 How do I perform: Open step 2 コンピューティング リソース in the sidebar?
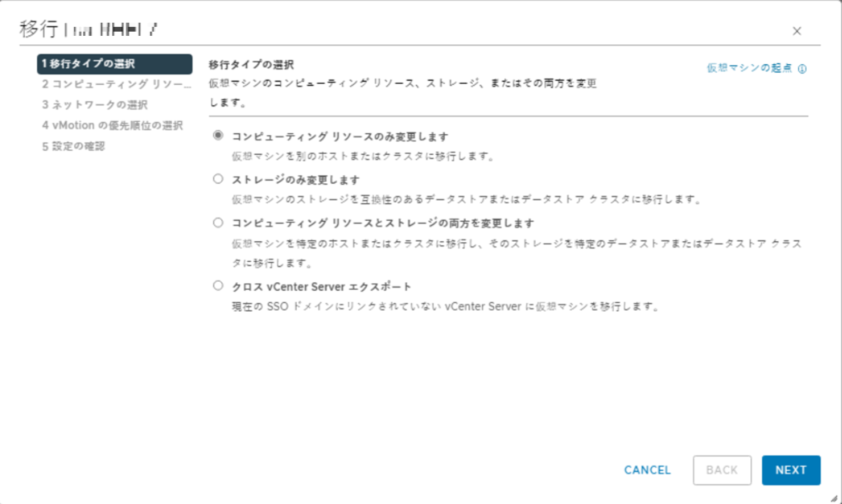pyautogui.click(x=116, y=84)
